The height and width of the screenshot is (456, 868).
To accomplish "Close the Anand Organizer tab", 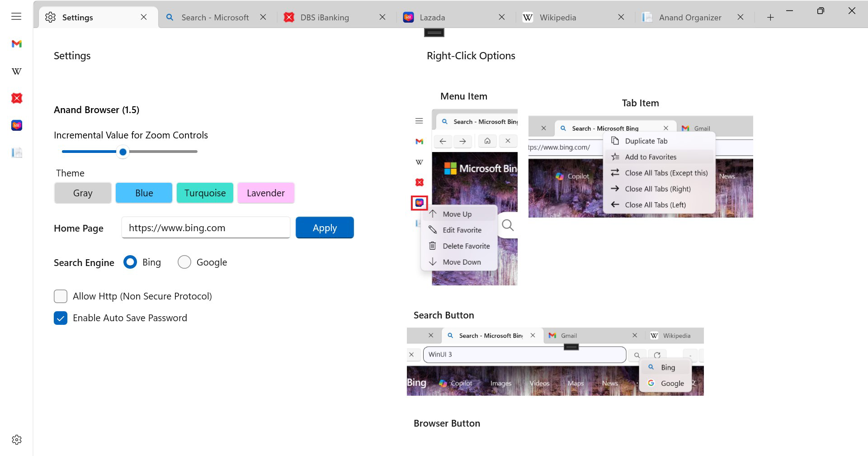I will pyautogui.click(x=741, y=17).
